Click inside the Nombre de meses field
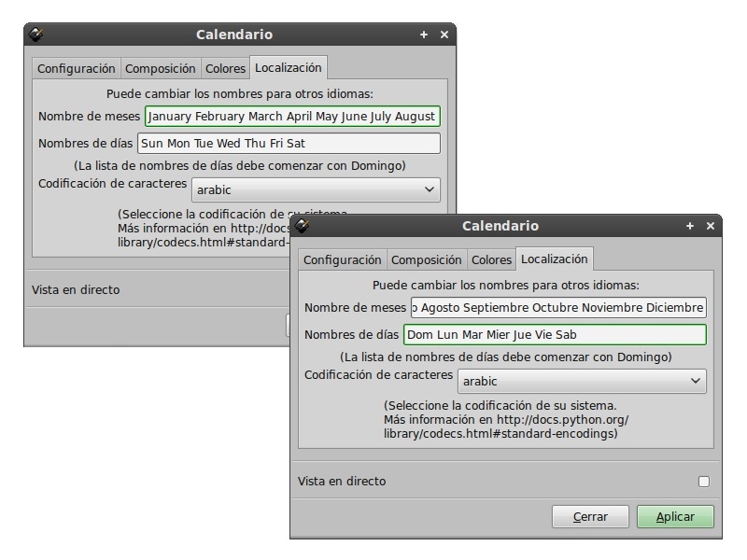 (557, 307)
